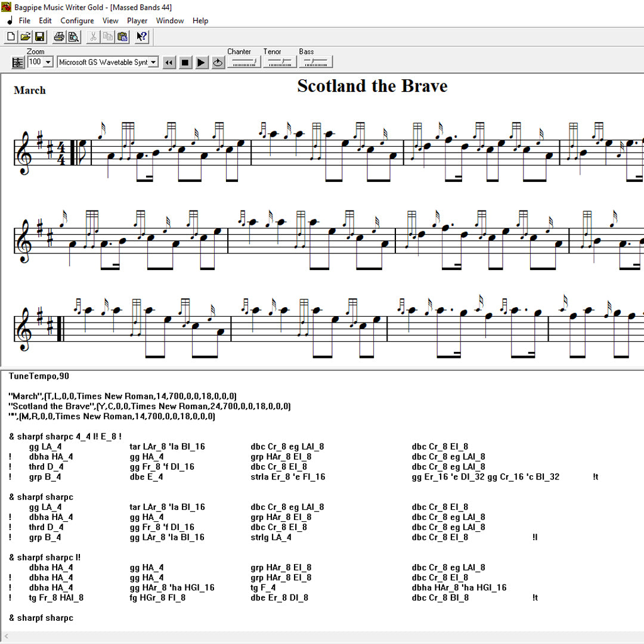The width and height of the screenshot is (644, 644).
Task: Open the Window menu
Action: click(x=170, y=20)
